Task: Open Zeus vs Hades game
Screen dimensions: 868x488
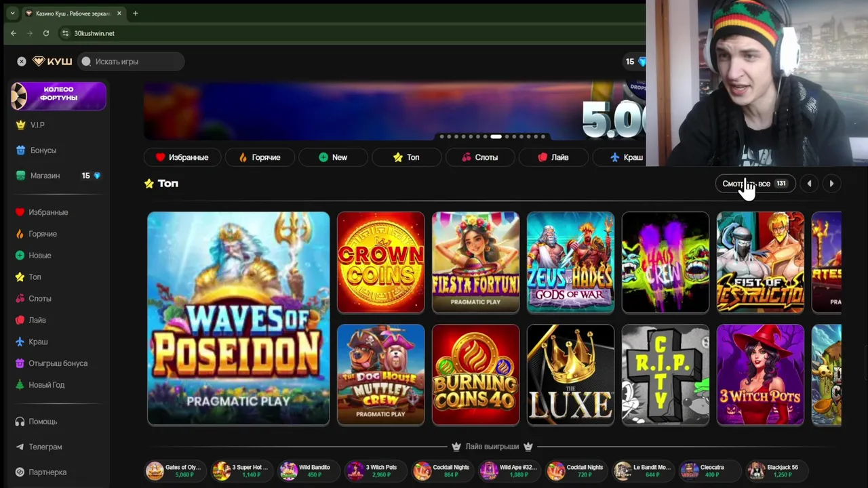Action: [570, 262]
